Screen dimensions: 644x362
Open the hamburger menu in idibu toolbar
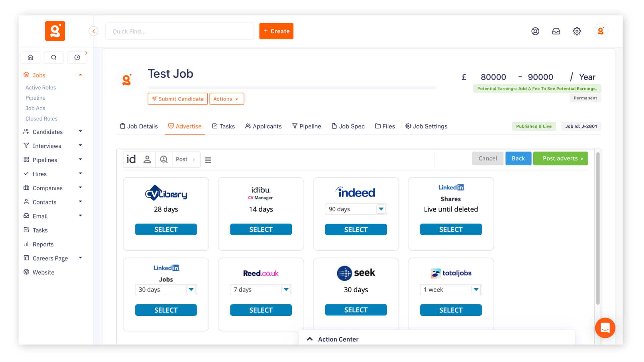point(208,160)
